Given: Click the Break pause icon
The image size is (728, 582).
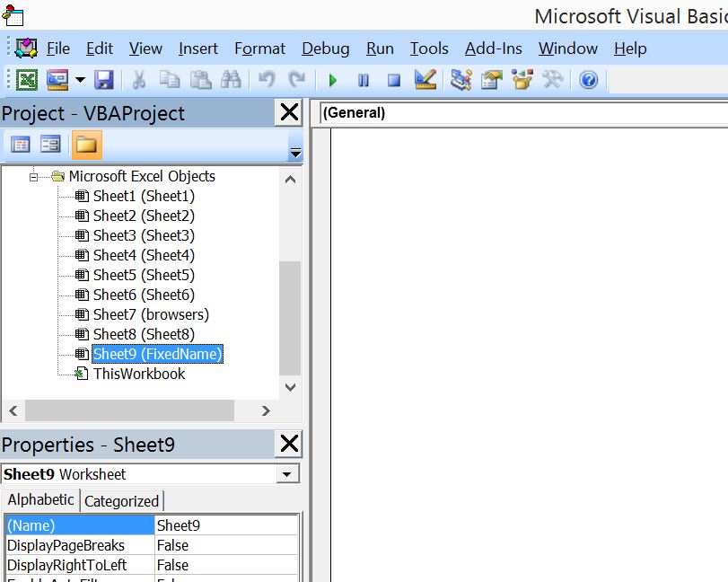Looking at the screenshot, I should 364,80.
